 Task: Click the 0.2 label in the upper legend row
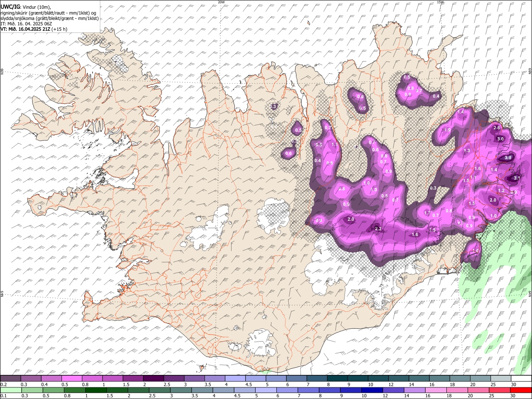pos(3,384)
